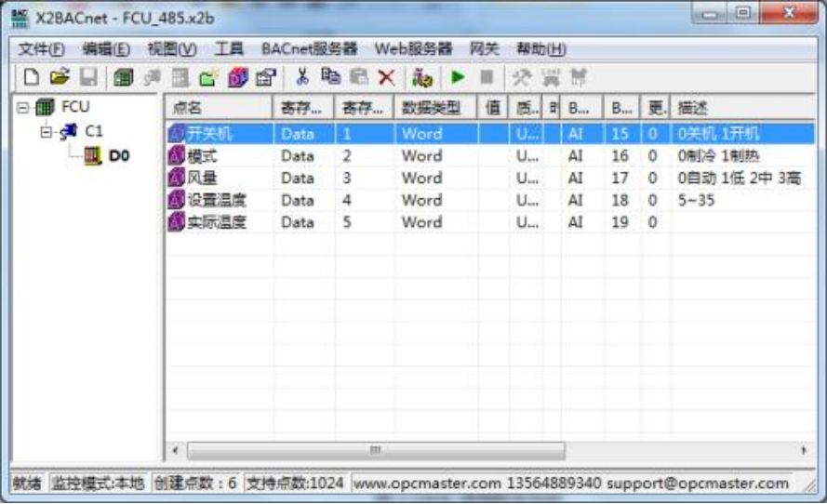827x504 pixels.
Task: Open Properties icon in toolbar
Action: pos(266,78)
